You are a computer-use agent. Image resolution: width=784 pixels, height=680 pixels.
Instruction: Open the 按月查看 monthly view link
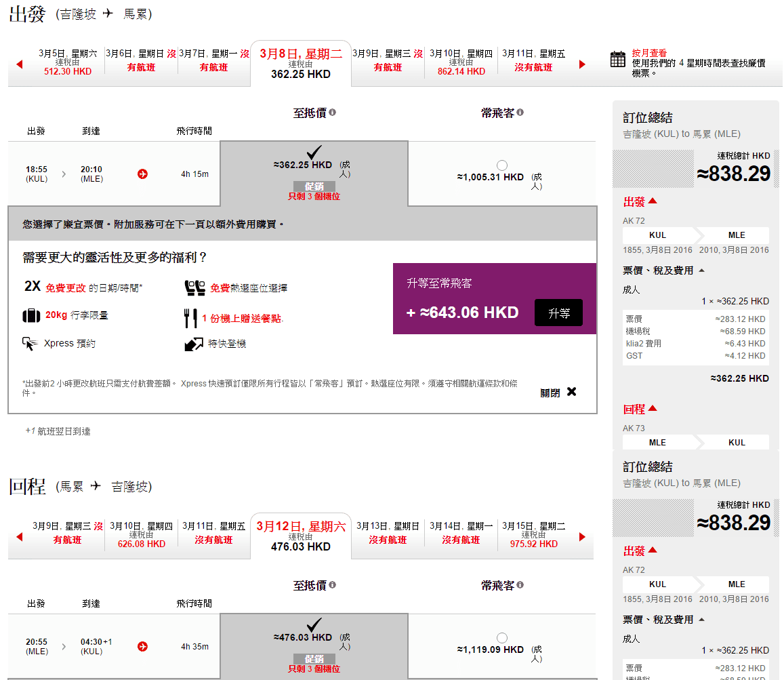(x=649, y=53)
